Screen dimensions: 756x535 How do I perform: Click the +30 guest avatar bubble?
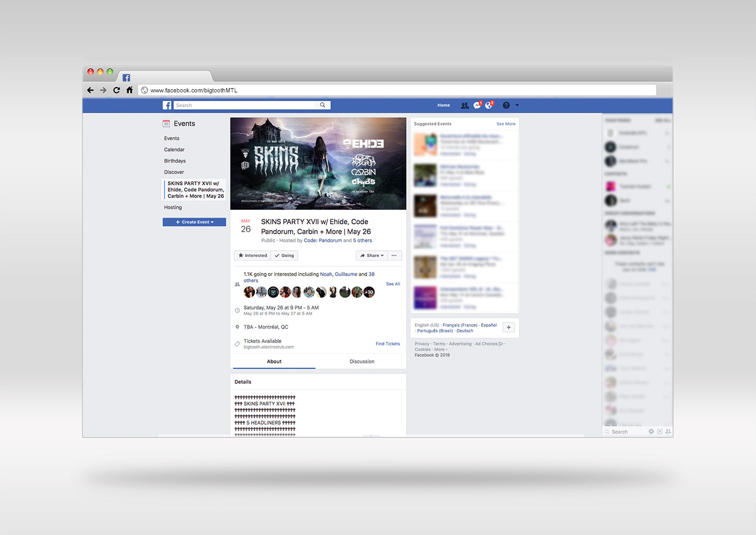pos(369,292)
